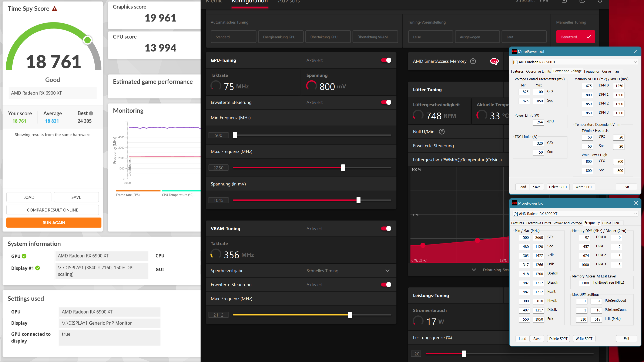This screenshot has width=644, height=362.
Task: Open the Null U/Min. help icon
Action: [x=442, y=132]
